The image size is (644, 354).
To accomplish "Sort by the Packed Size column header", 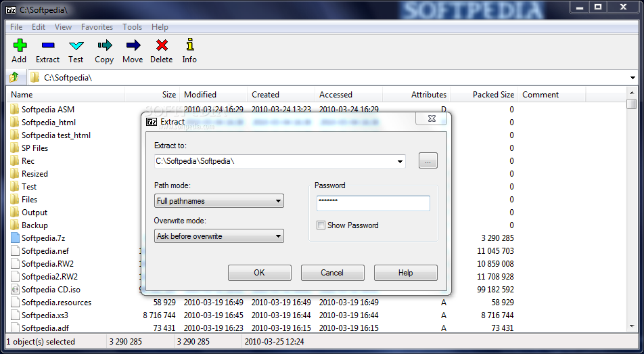I will pyautogui.click(x=484, y=95).
